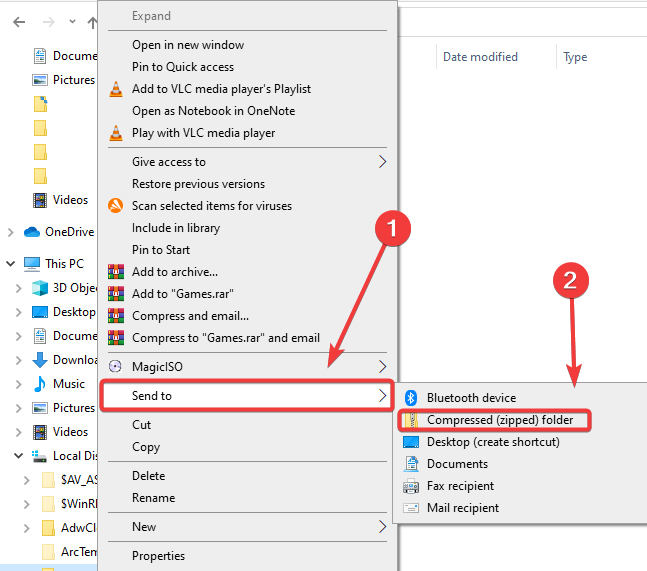The image size is (647, 571).
Task: Click the VLC cone icon beside Add to Playlist
Action: 116,89
